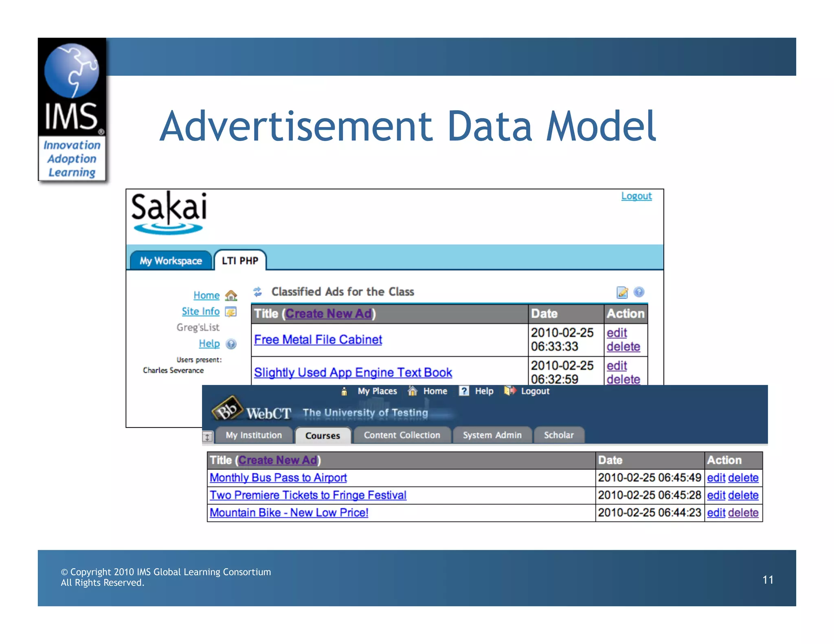The image size is (834, 644).
Task: Open the Mountain Bike - New Low Price! ad
Action: point(289,513)
